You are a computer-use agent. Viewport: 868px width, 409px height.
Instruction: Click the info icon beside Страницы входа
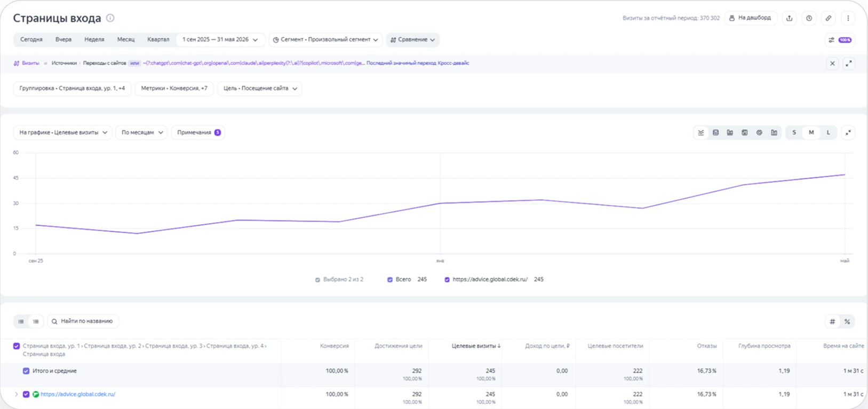pyautogui.click(x=110, y=18)
